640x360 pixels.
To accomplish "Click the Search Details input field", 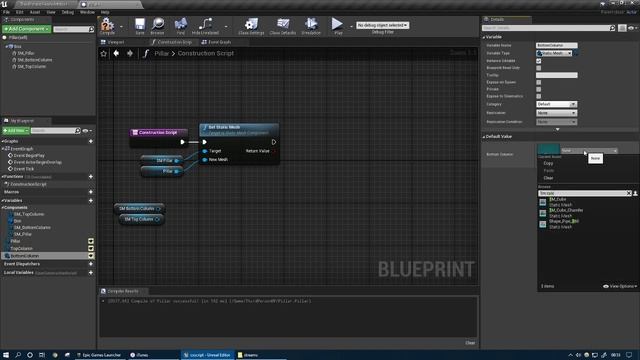I will tap(545, 28).
